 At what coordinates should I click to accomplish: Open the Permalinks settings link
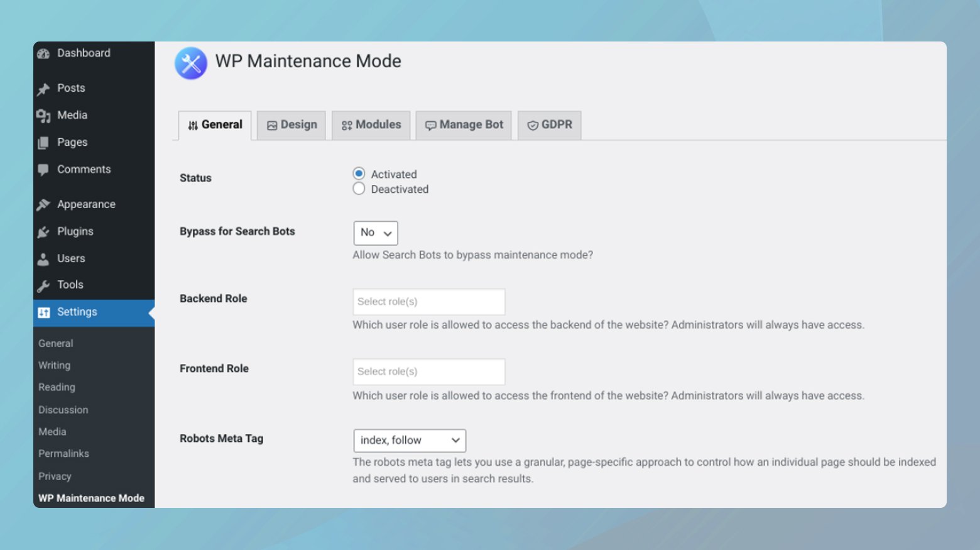click(64, 453)
